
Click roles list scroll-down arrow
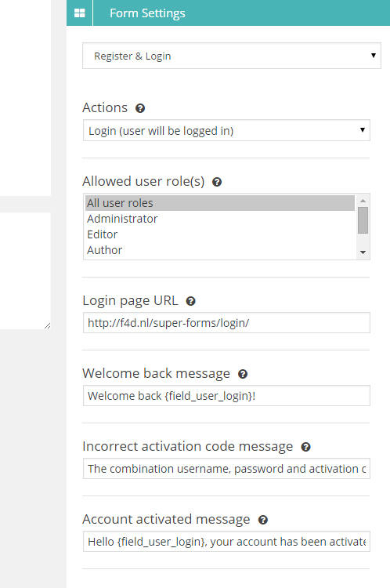click(x=363, y=252)
